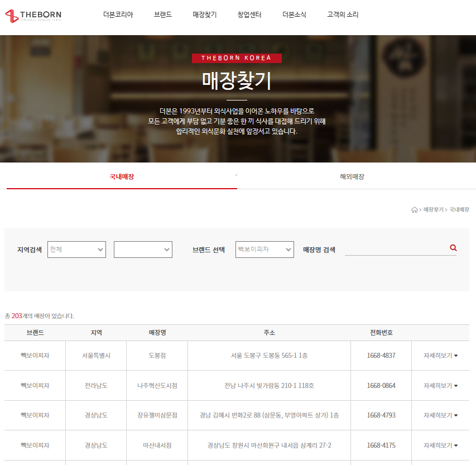Screen dimensions: 476x465
Task: Click phone number 1668-0864
Action: pyautogui.click(x=381, y=386)
